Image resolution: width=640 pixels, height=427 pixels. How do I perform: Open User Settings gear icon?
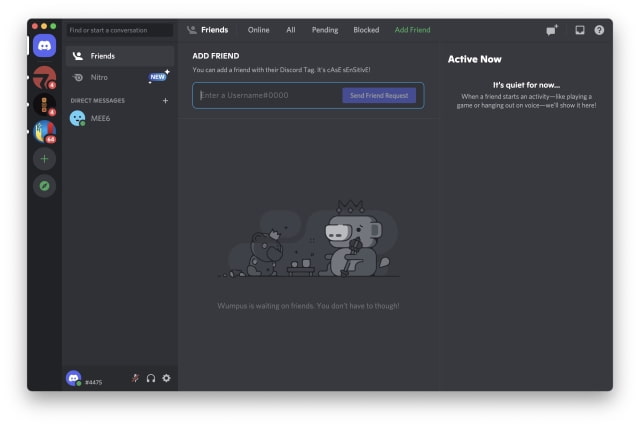click(x=166, y=378)
